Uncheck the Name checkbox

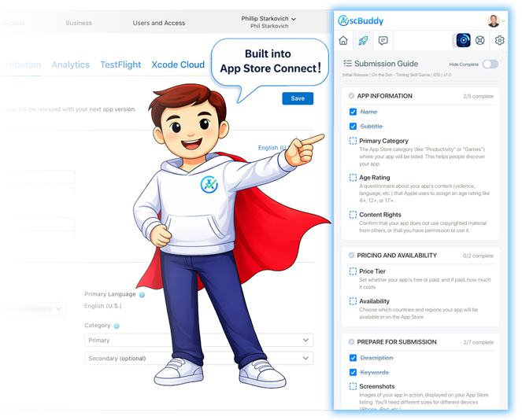[353, 112]
